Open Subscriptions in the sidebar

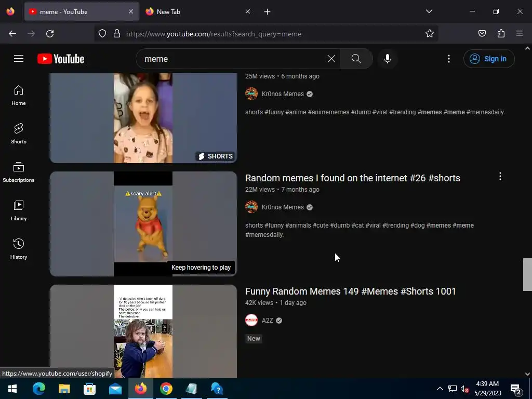pyautogui.click(x=19, y=172)
